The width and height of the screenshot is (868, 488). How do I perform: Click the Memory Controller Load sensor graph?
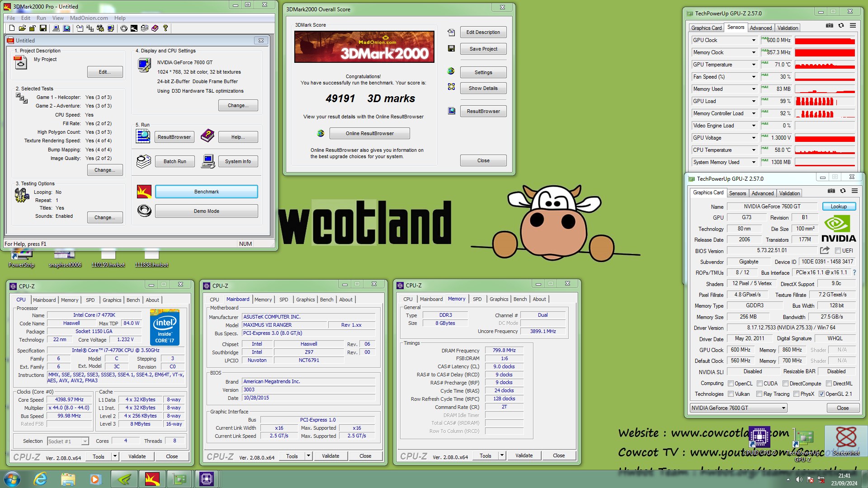pyautogui.click(x=825, y=113)
